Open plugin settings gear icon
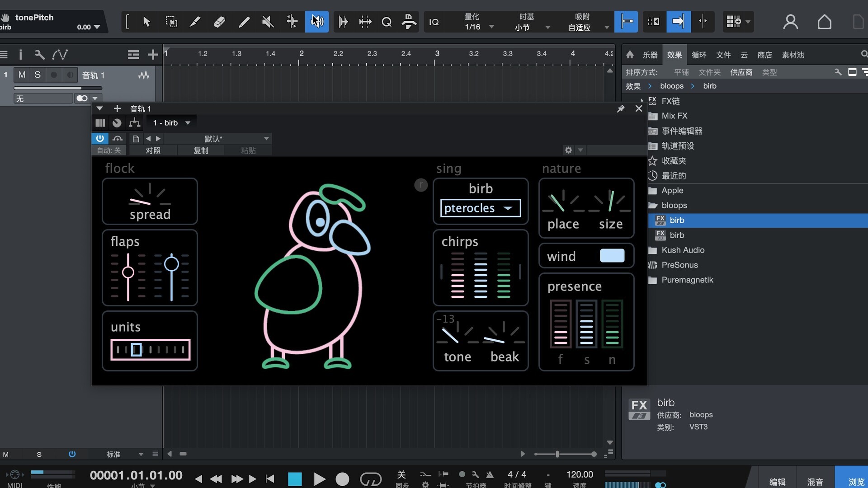Viewport: 868px width, 488px height. (568, 150)
